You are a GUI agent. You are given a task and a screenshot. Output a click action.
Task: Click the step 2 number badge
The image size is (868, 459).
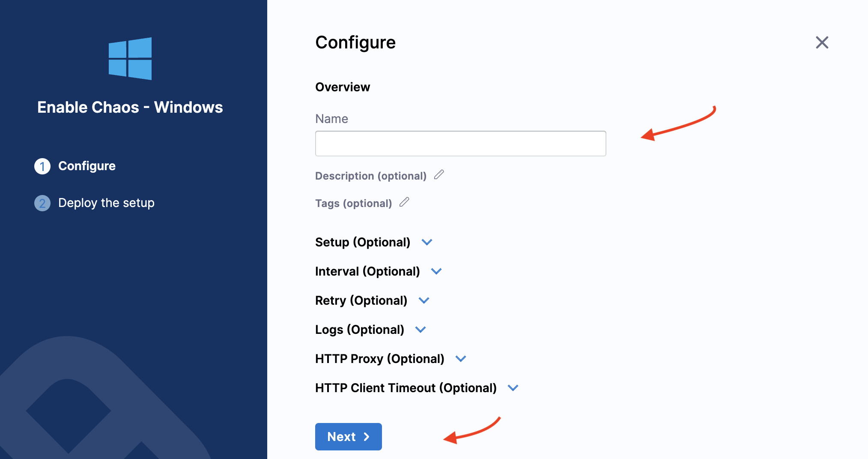[42, 203]
